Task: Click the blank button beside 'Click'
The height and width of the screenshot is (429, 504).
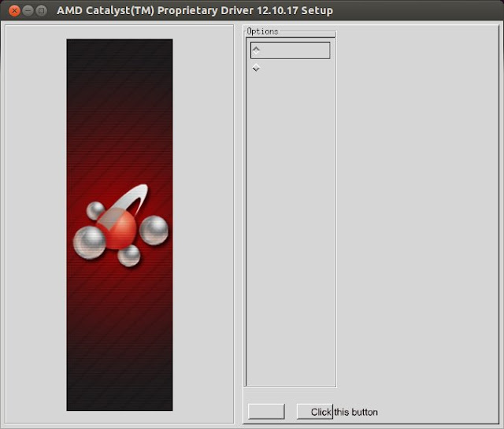Action: pyautogui.click(x=266, y=412)
